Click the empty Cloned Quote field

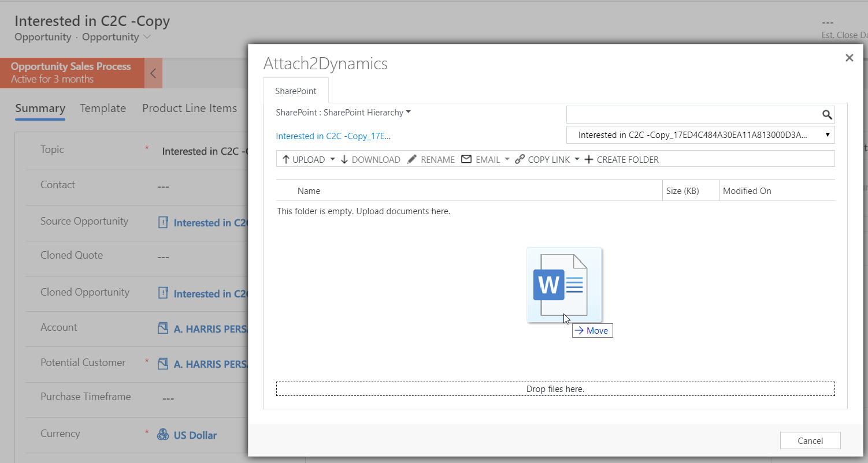[164, 257]
